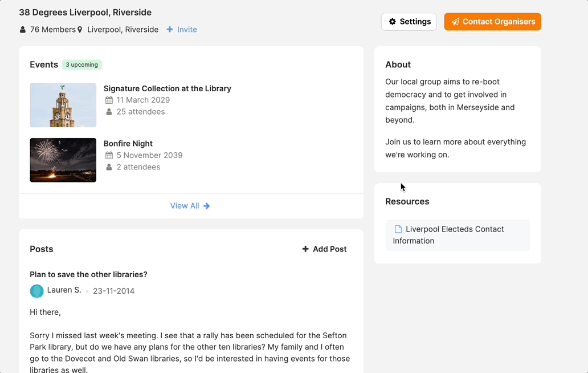The height and width of the screenshot is (373, 588).
Task: Click the location pin icon
Action: pyautogui.click(x=80, y=30)
